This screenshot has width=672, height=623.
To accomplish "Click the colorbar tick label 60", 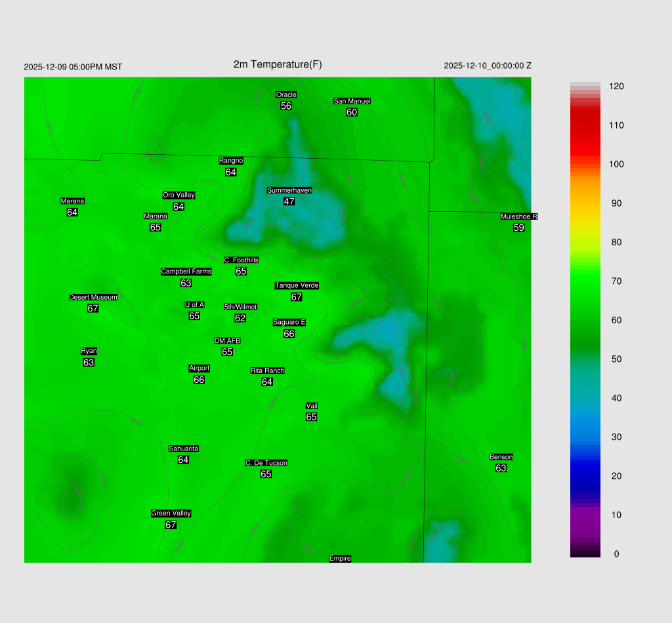I will (x=616, y=320).
